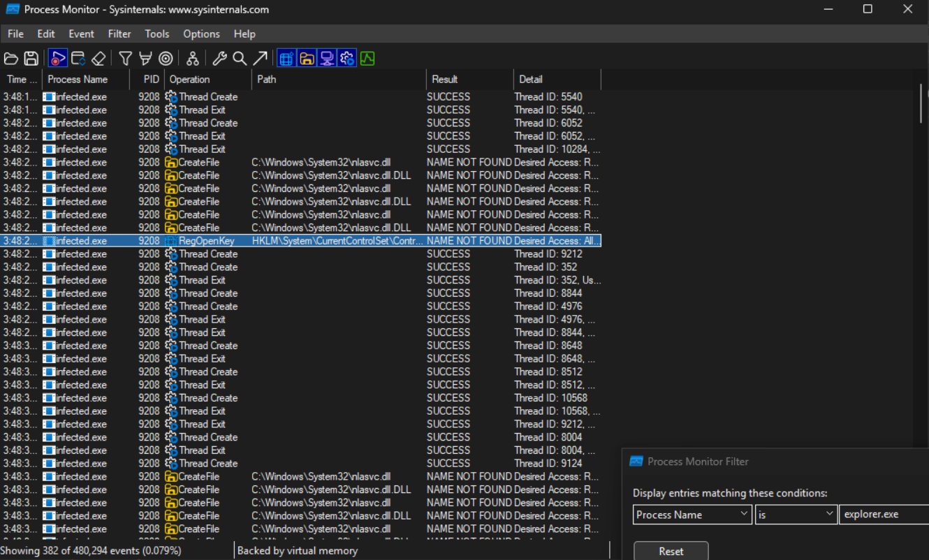Screen dimensions: 929x560
Task: Open the Event menu
Action: click(81, 34)
